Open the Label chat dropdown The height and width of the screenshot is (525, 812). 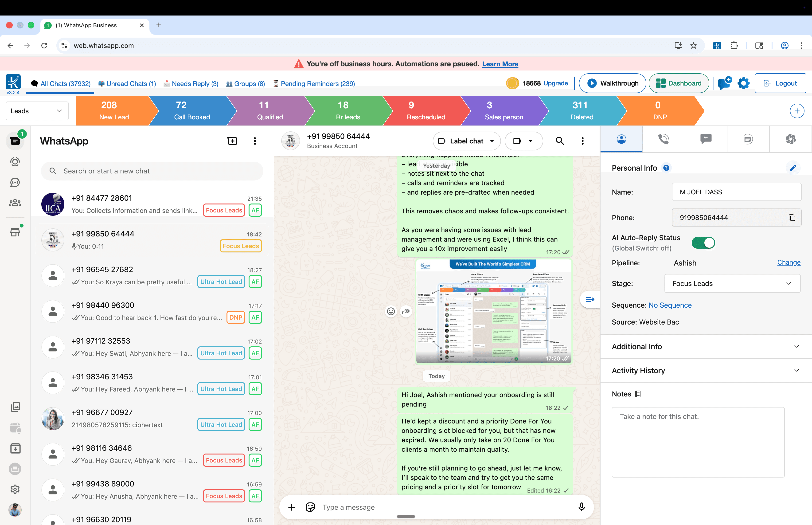pyautogui.click(x=466, y=141)
